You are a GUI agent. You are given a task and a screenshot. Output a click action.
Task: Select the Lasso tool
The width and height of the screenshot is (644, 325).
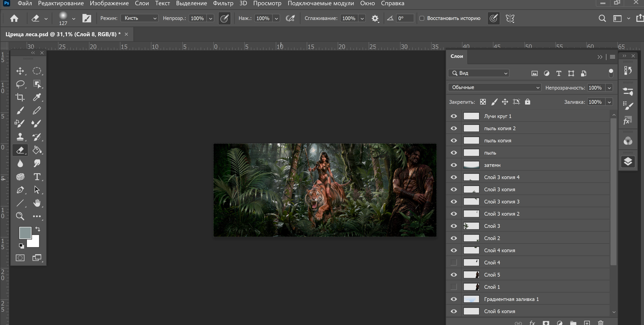tap(20, 84)
